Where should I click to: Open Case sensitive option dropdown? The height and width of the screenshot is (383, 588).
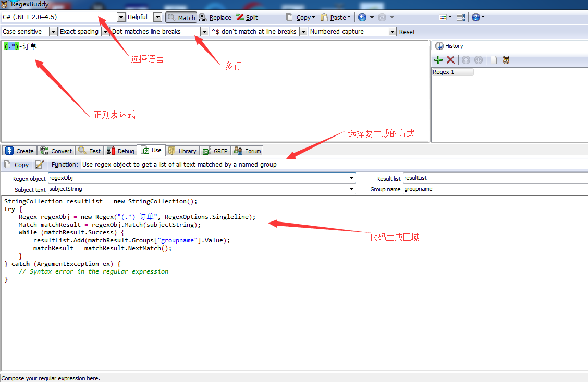[x=53, y=31]
